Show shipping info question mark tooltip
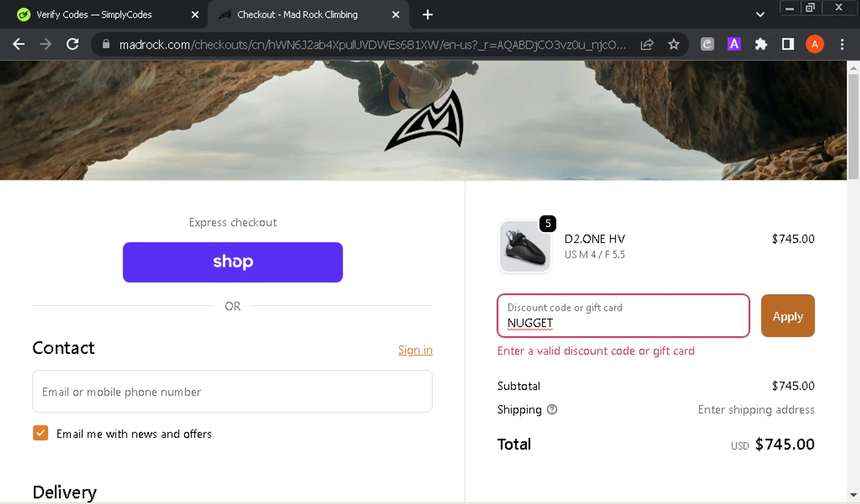 tap(552, 409)
